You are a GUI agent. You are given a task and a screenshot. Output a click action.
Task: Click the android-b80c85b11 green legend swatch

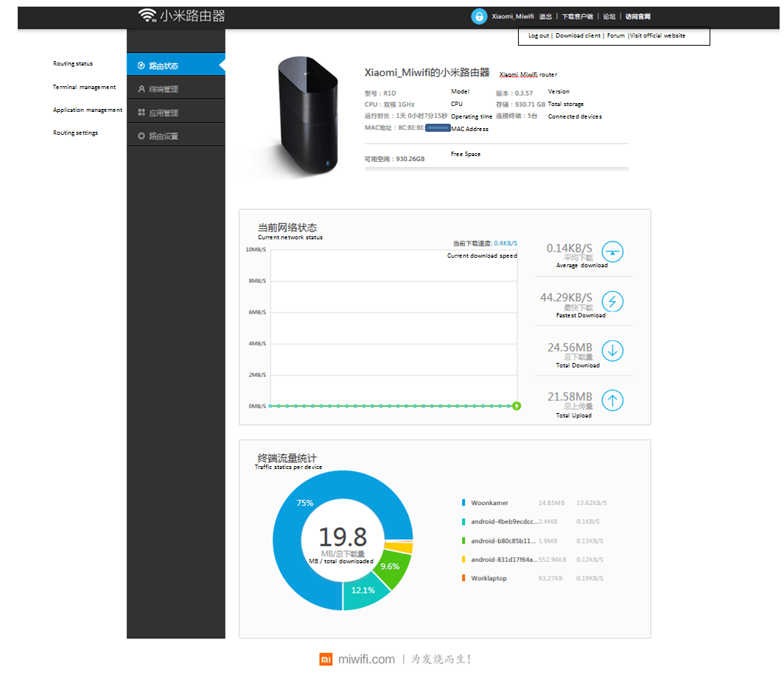463,540
